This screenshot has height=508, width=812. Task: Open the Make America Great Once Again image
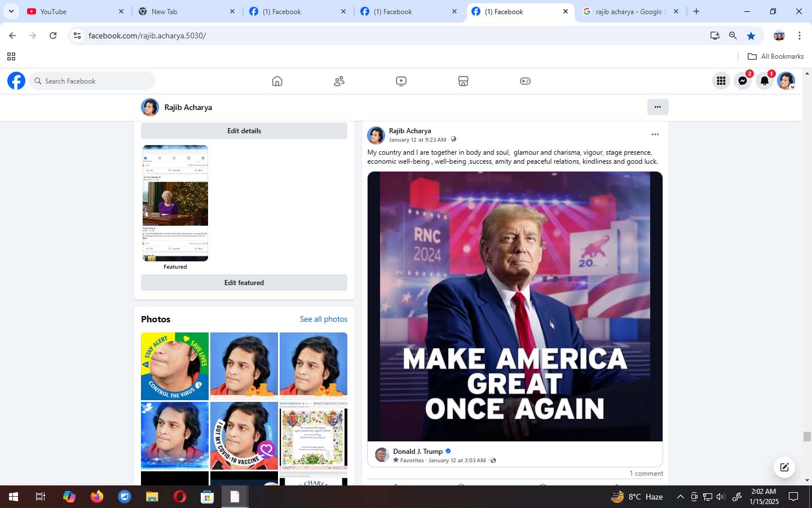coord(515,306)
